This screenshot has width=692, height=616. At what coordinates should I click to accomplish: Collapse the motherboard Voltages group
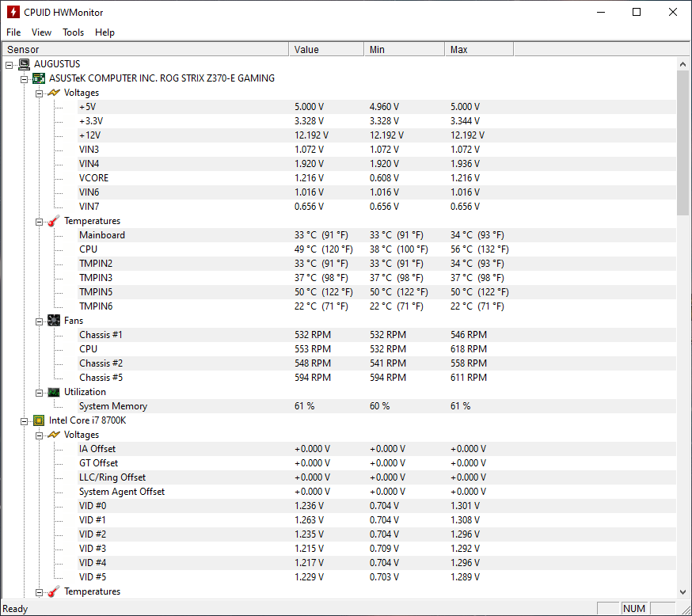[x=39, y=93]
